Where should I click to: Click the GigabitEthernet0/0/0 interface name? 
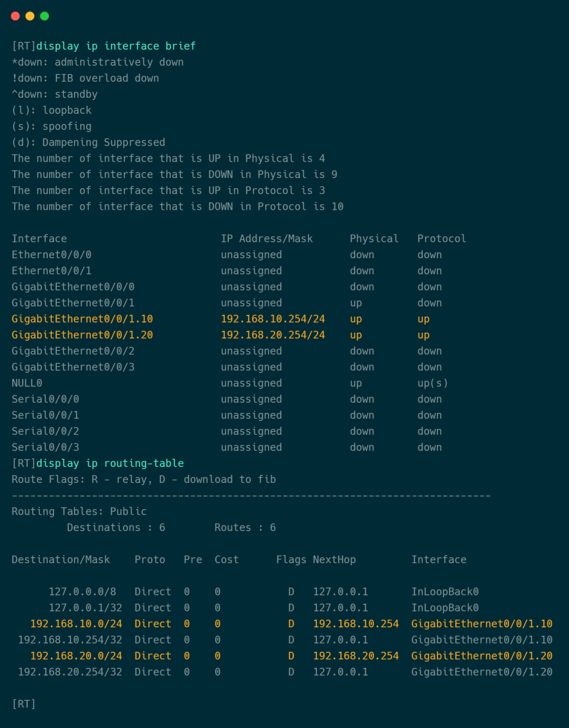[73, 287]
